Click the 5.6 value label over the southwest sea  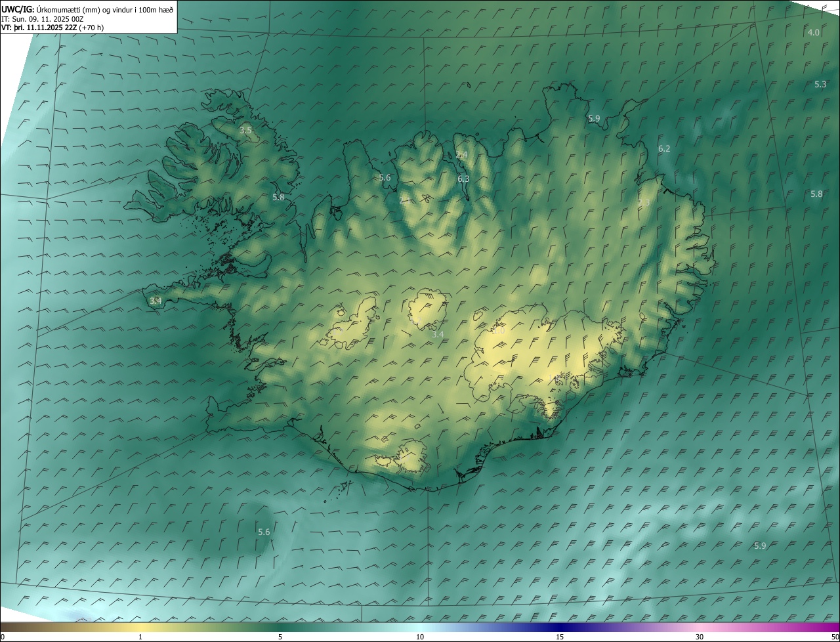[x=264, y=532]
